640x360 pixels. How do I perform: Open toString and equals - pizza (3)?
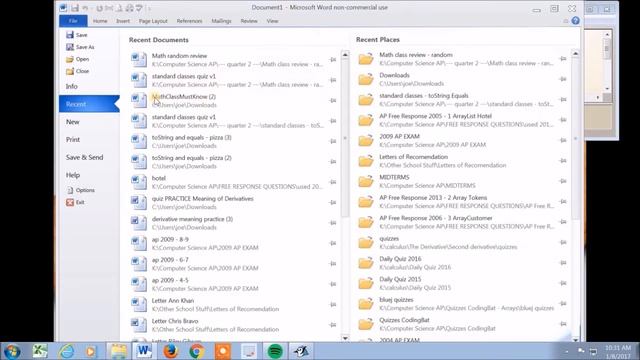233,141
